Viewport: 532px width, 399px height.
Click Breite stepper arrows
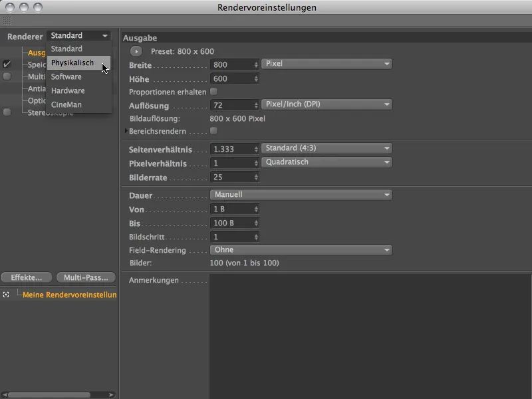[256, 65]
